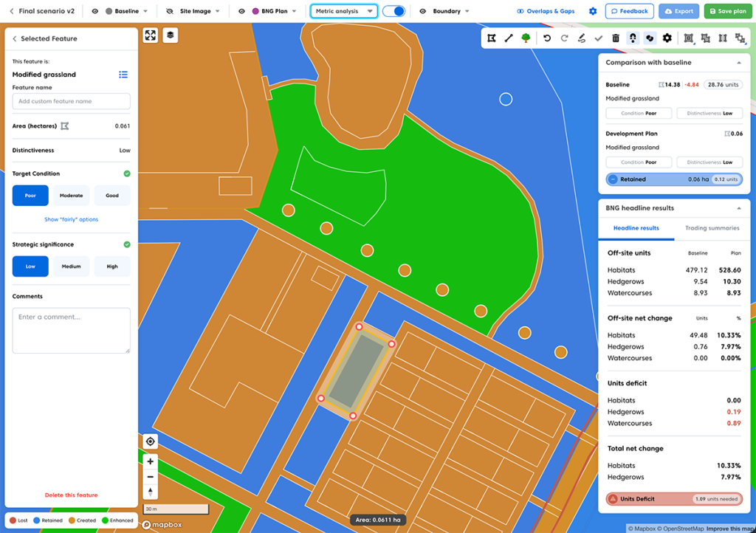Screen dimensions: 756x533
Task: Click the undo arrow in map toolbar
Action: tap(547, 38)
